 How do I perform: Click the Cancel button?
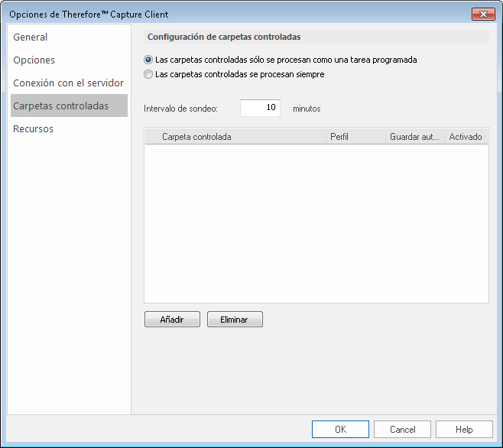402,430
